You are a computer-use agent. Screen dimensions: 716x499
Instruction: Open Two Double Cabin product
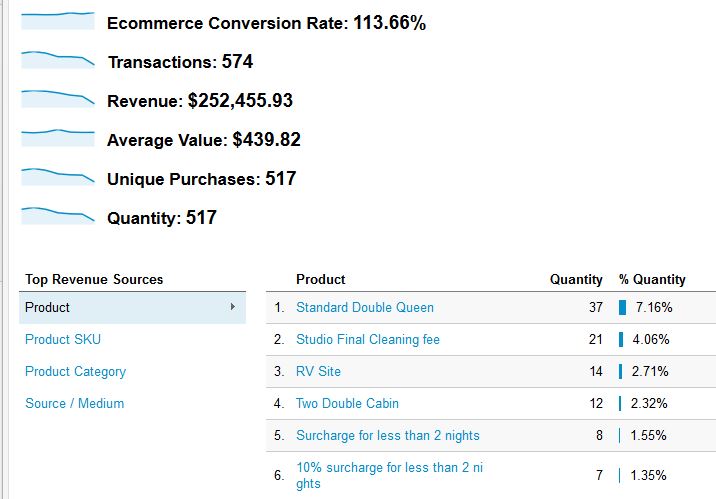click(347, 403)
